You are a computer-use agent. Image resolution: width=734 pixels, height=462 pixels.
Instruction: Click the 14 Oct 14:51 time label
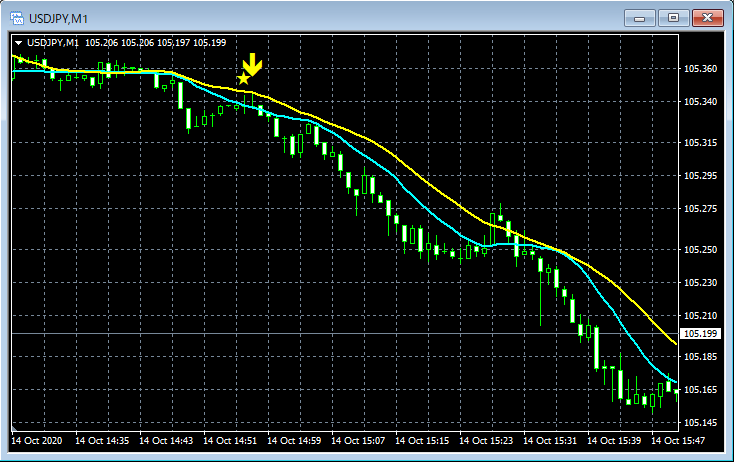pos(230,440)
